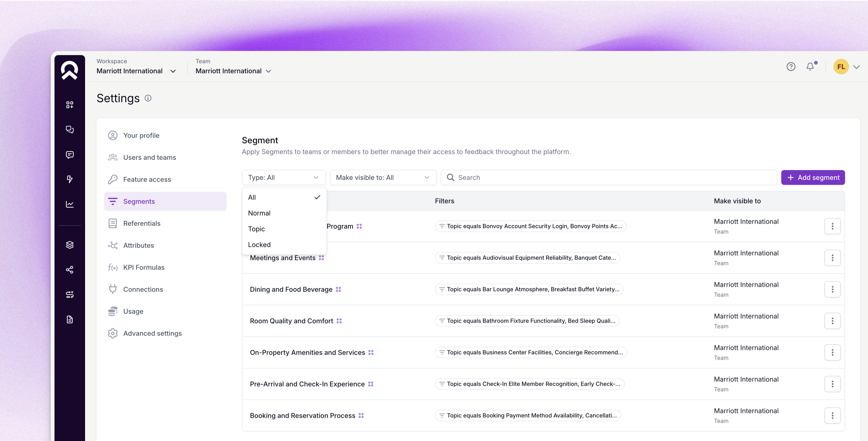
Task: Click the drag dots beside Room Quality and Comfort
Action: coord(339,321)
